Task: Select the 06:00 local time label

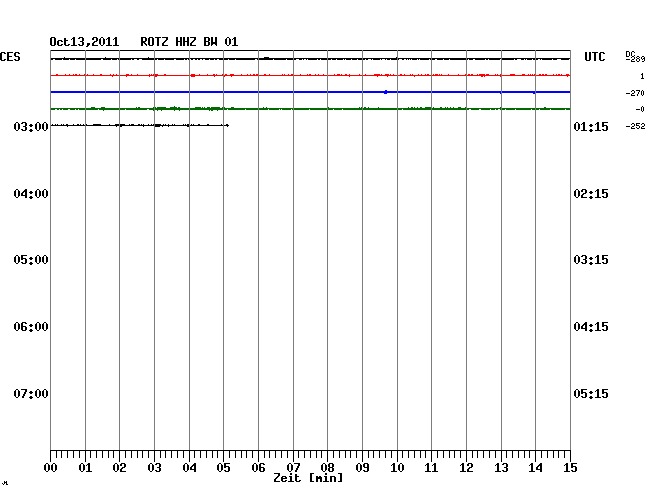Action: tap(31, 327)
